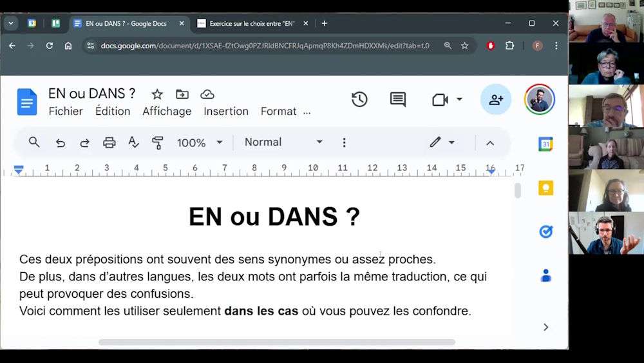Image resolution: width=644 pixels, height=363 pixels.
Task: Open Google Keep side panel
Action: pyautogui.click(x=545, y=188)
